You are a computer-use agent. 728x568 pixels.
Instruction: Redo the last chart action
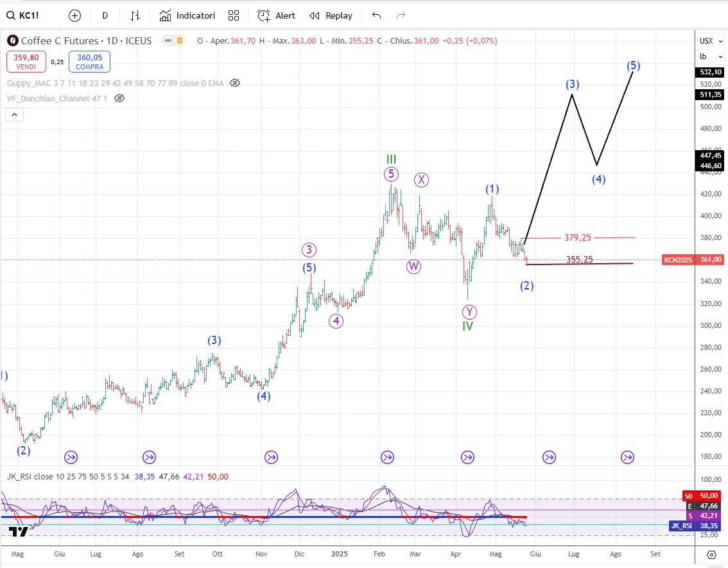click(401, 15)
